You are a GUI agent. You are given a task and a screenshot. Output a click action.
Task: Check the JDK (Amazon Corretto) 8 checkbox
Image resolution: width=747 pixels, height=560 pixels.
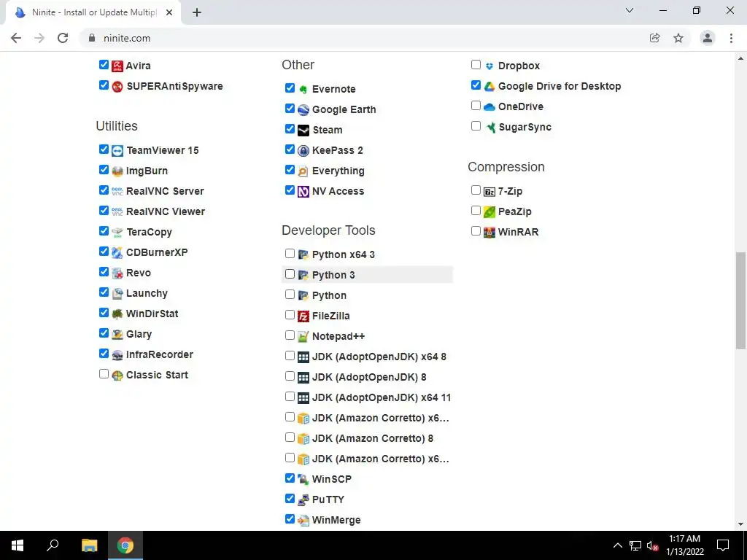290,437
